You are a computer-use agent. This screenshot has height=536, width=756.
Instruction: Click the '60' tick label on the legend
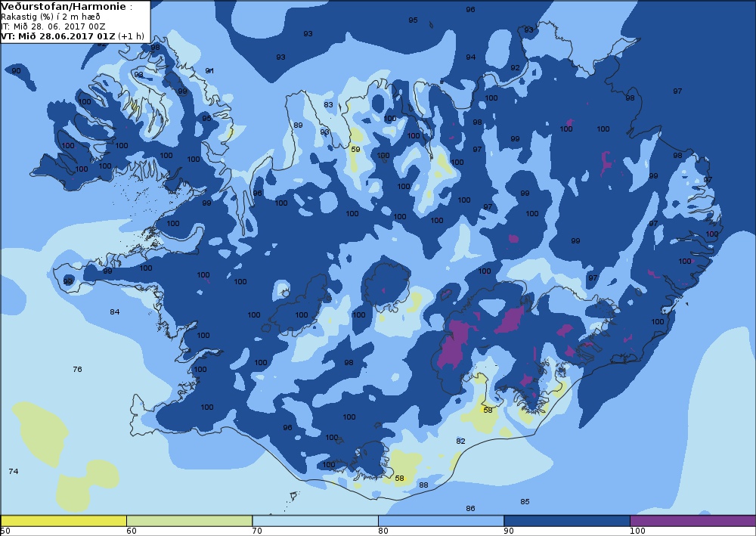[131, 531]
